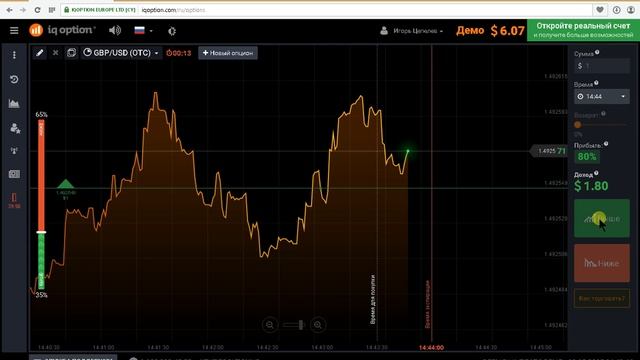Open the red candle sidebar icon

pos(14,200)
